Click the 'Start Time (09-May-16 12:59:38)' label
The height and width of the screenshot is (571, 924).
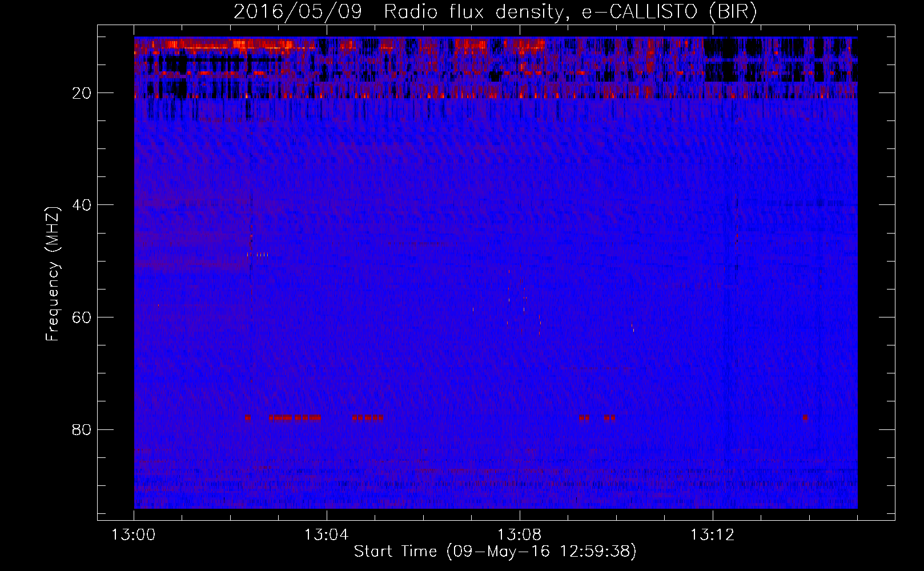(495, 552)
